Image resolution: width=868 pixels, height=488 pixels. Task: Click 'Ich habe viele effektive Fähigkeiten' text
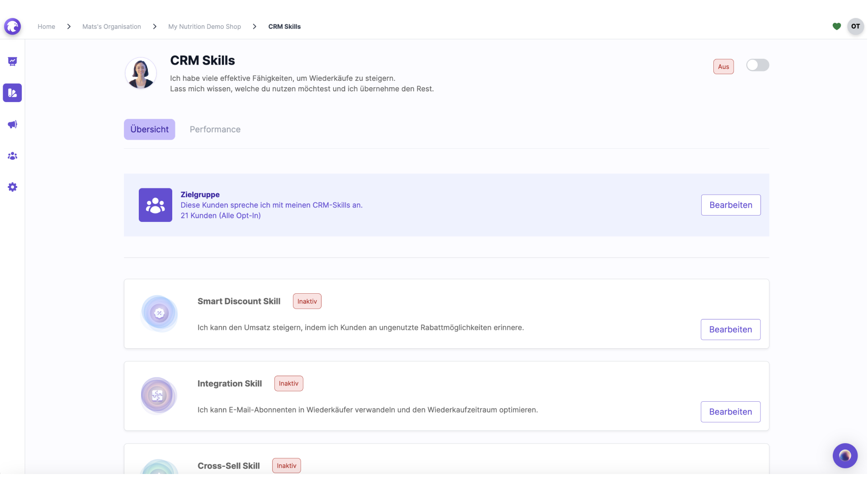pyautogui.click(x=283, y=78)
